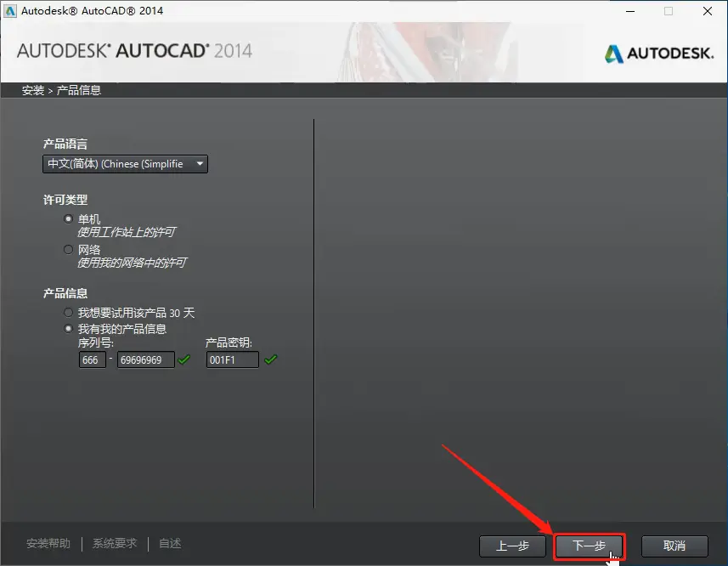Click the 序列号: label

point(96,343)
